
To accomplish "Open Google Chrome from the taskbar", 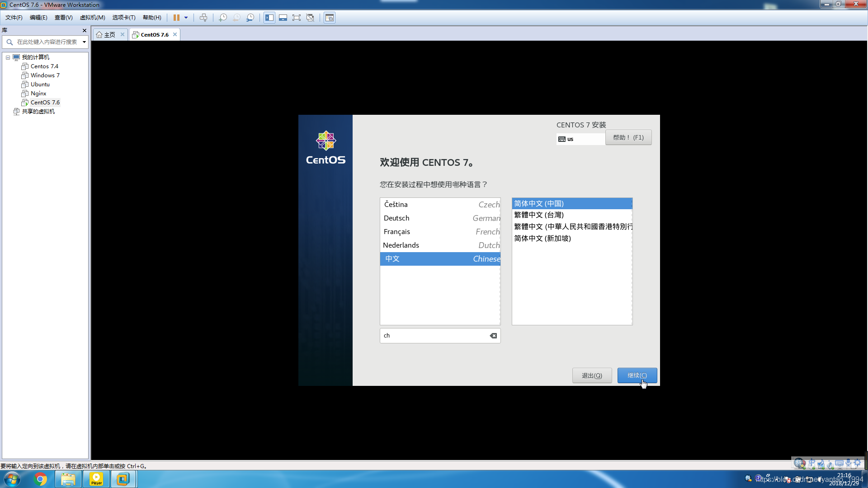I will [40, 479].
